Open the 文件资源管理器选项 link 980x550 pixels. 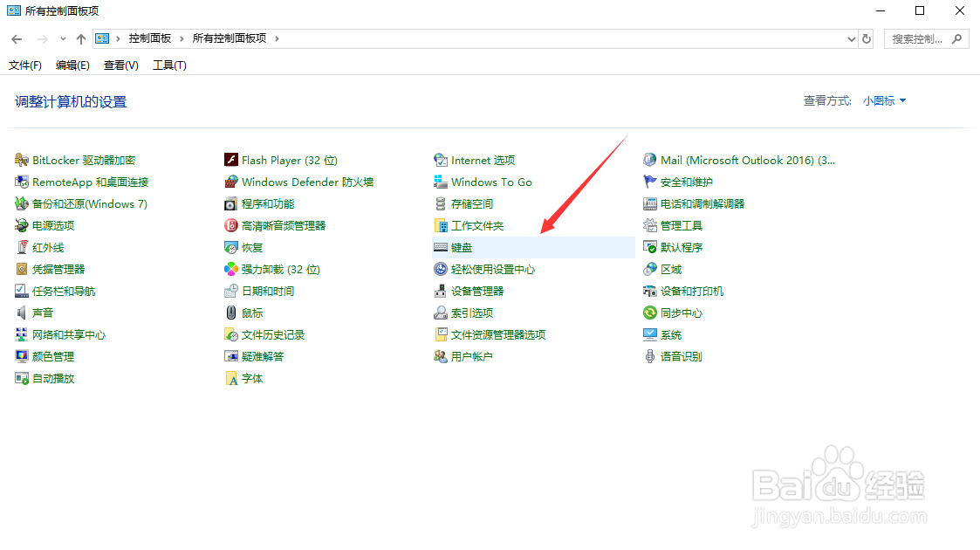click(498, 335)
